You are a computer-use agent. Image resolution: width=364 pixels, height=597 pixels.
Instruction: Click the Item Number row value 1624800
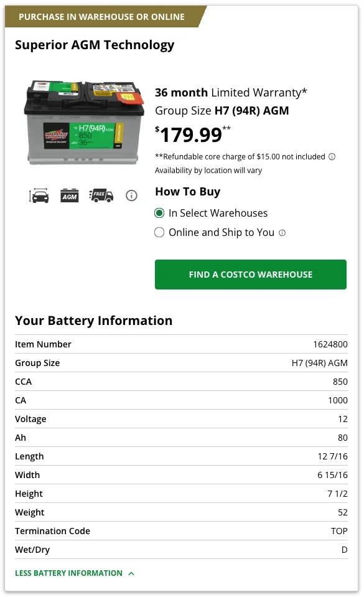pos(330,344)
